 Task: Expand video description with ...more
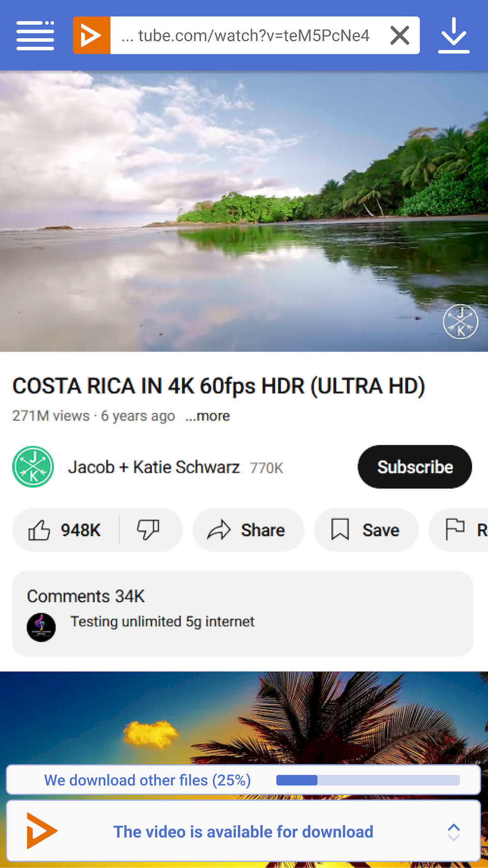coord(207,416)
